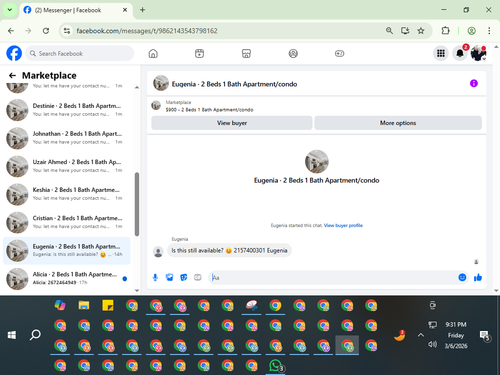The image size is (500, 375).
Task: Open WhatsApp from the taskbar
Action: click(x=275, y=366)
